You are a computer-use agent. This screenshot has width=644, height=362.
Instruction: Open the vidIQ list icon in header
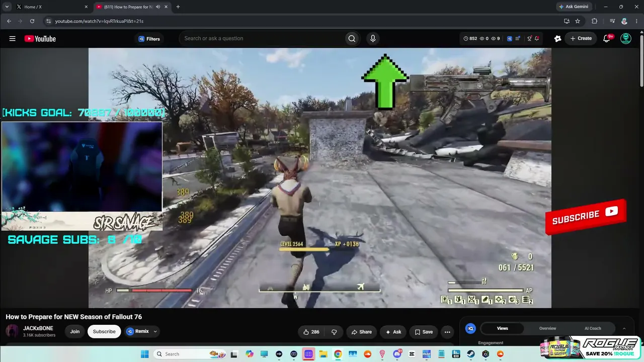coord(518,39)
